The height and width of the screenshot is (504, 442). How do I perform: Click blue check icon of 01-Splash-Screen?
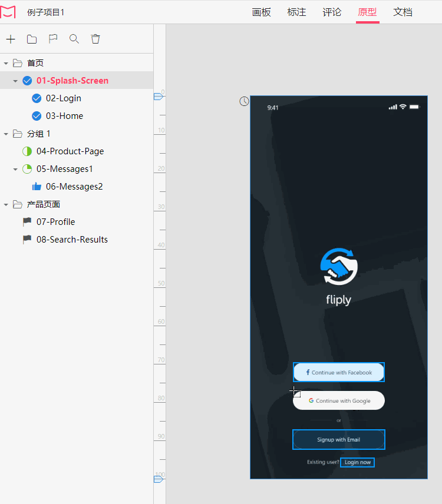coord(27,81)
